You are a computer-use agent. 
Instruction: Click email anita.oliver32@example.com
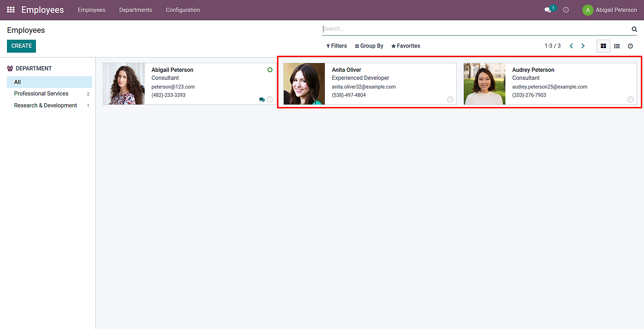pyautogui.click(x=364, y=87)
